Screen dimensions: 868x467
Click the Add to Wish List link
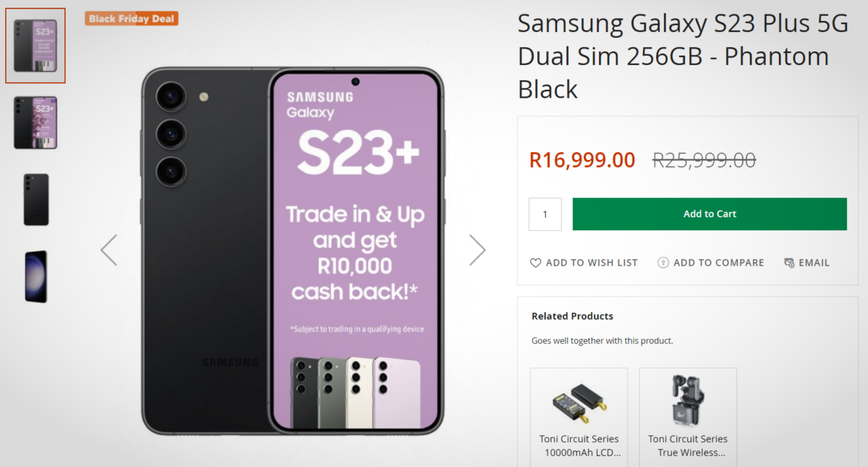point(592,263)
